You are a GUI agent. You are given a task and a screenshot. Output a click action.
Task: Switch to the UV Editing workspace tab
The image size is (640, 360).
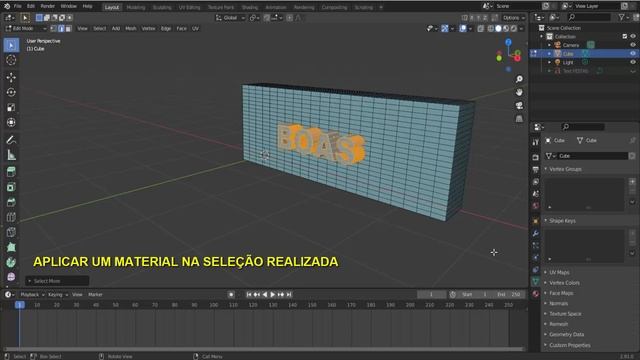189,7
